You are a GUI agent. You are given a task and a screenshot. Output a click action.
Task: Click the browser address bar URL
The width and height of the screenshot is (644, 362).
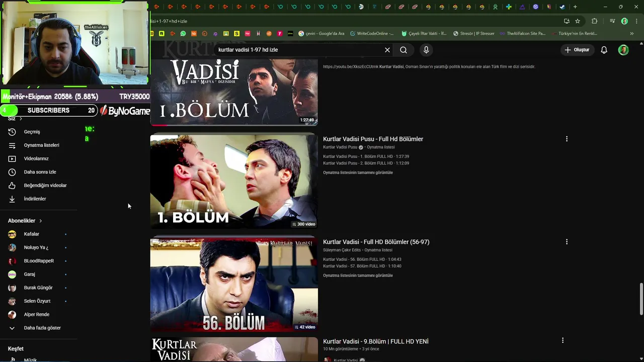click(x=352, y=21)
